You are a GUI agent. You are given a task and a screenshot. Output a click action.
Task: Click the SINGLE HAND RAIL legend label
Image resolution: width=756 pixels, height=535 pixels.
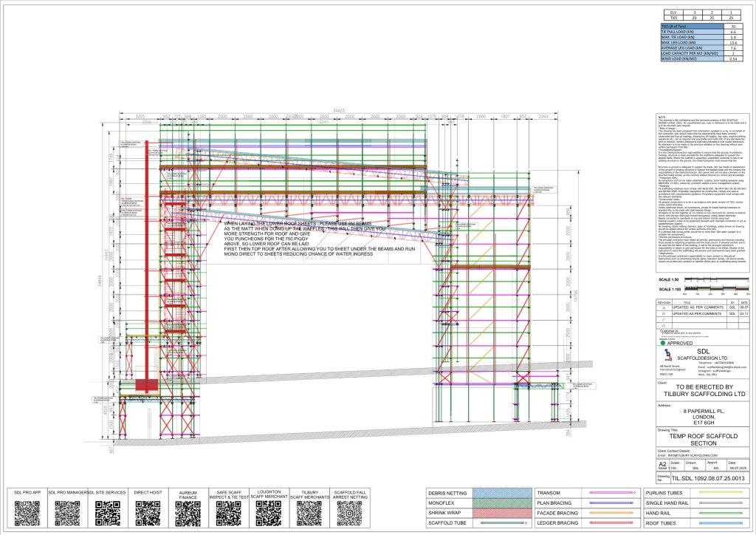pyautogui.click(x=667, y=503)
